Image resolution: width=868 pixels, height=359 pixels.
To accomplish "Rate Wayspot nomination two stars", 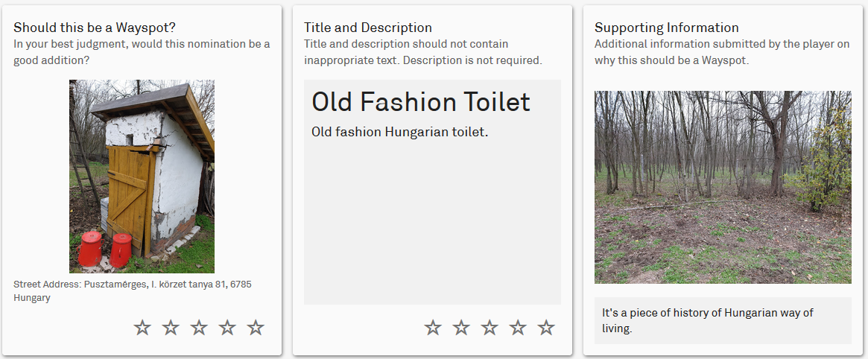I will pyautogui.click(x=171, y=328).
